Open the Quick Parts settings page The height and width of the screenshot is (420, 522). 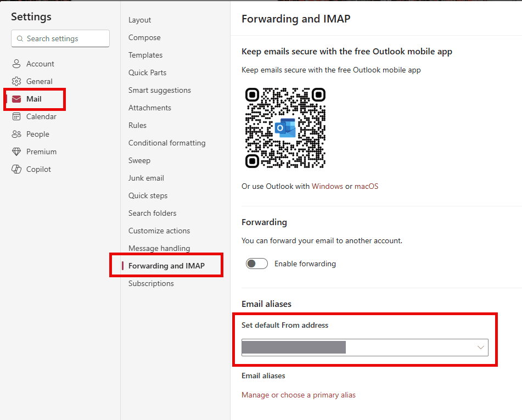tap(148, 72)
